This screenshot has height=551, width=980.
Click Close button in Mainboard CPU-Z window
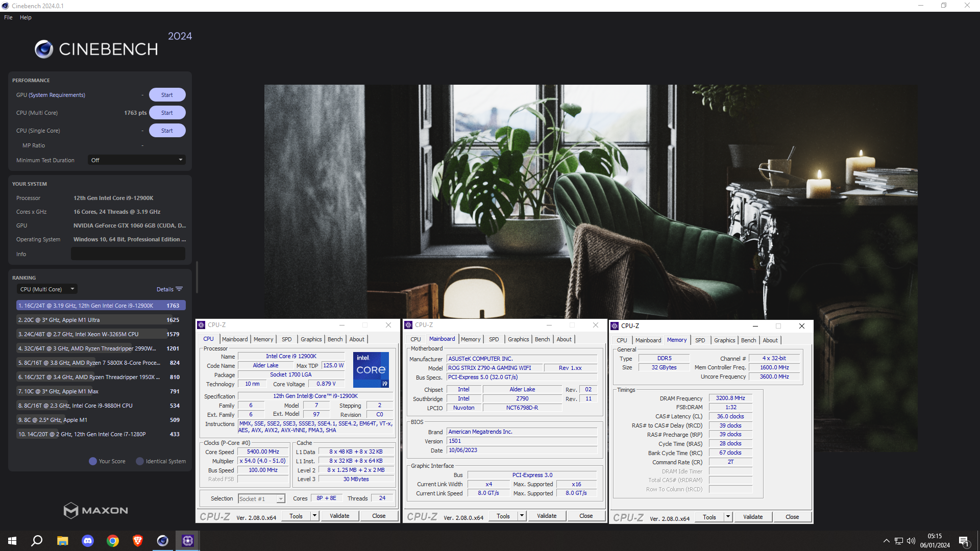(x=586, y=516)
